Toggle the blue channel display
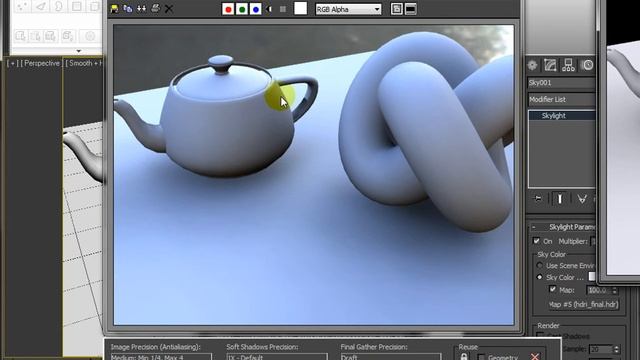The image size is (640, 360). pos(256,9)
